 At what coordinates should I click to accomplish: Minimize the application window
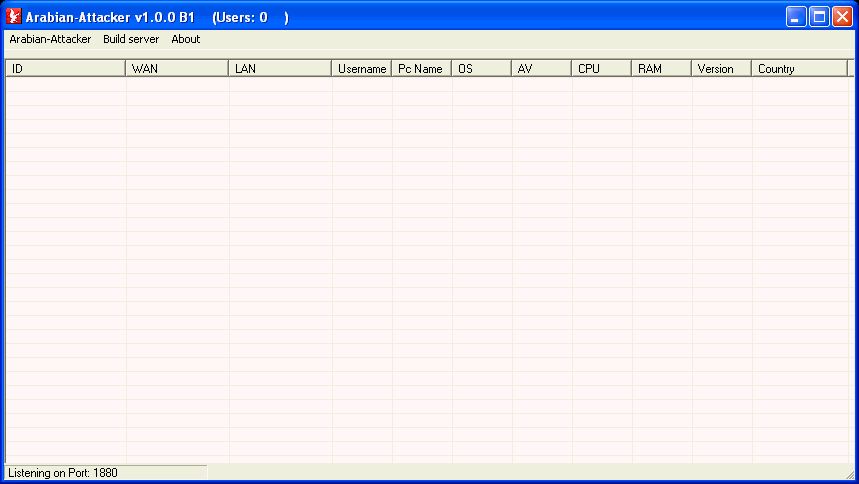click(796, 17)
